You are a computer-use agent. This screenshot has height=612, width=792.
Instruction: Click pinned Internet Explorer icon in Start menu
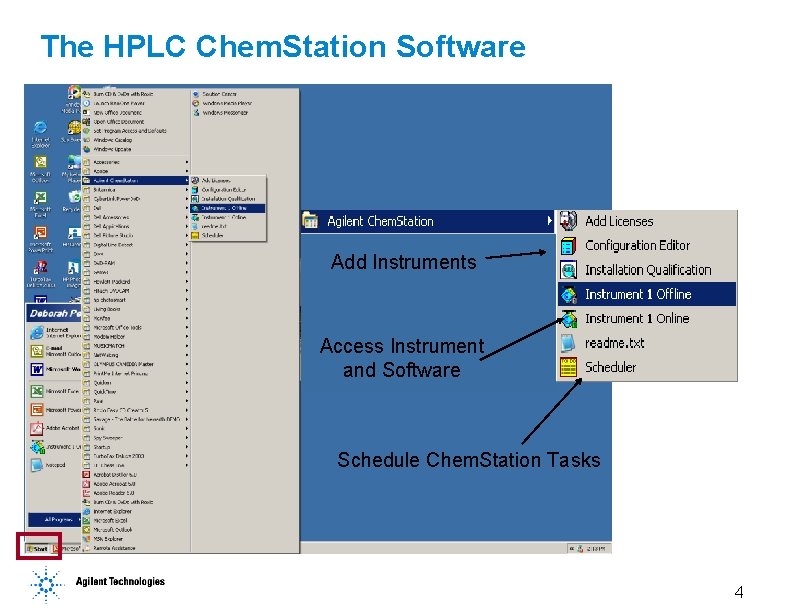(37, 332)
